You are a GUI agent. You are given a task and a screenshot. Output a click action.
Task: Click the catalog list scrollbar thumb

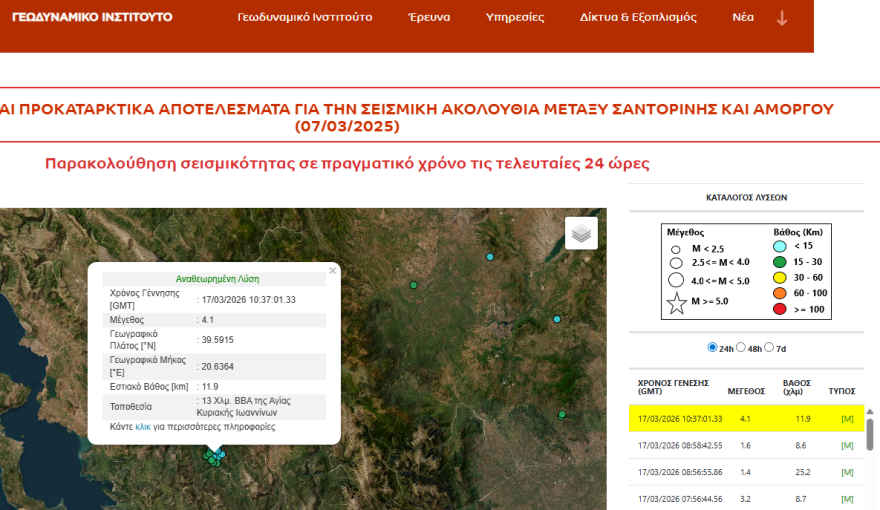pos(870,434)
